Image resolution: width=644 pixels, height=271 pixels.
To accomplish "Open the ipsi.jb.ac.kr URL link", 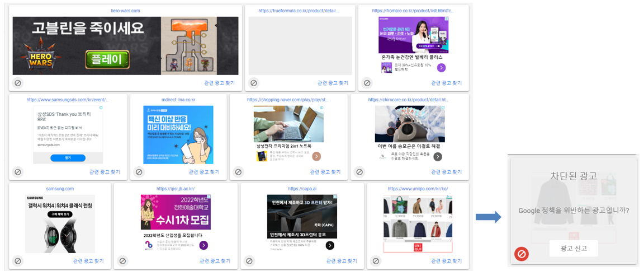I will tap(176, 189).
